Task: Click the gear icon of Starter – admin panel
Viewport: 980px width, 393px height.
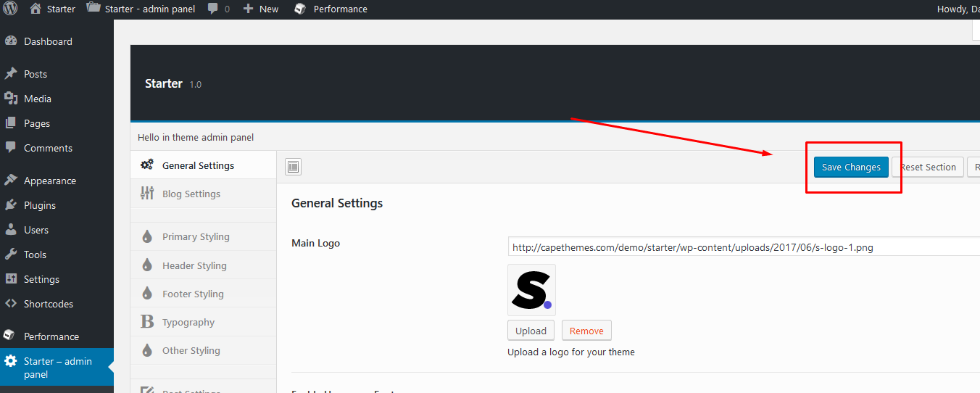Action: (x=11, y=361)
